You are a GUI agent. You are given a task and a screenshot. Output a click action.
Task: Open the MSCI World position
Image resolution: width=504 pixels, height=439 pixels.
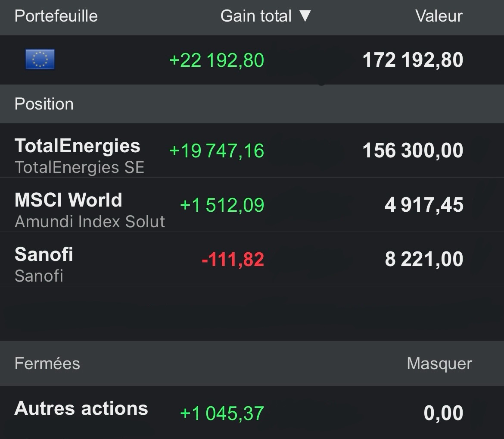click(x=252, y=205)
